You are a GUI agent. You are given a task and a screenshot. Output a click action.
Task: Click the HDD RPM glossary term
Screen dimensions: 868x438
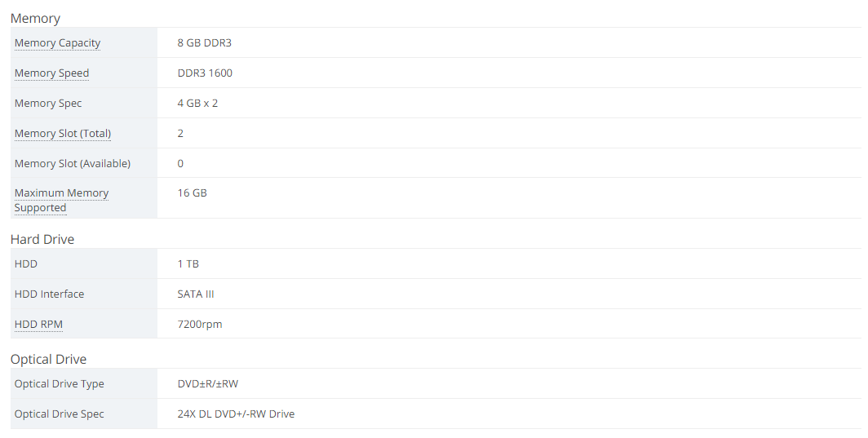click(x=39, y=325)
